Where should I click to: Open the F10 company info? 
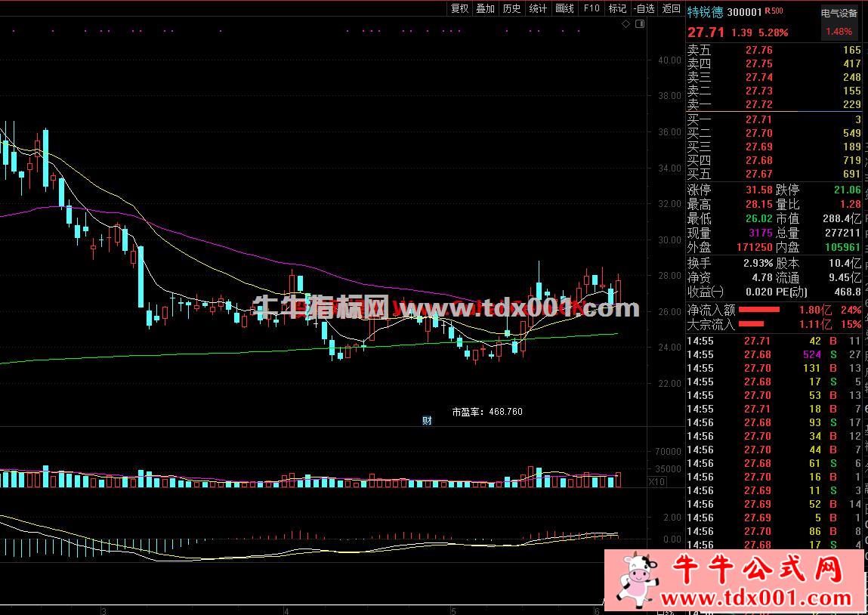coord(592,8)
